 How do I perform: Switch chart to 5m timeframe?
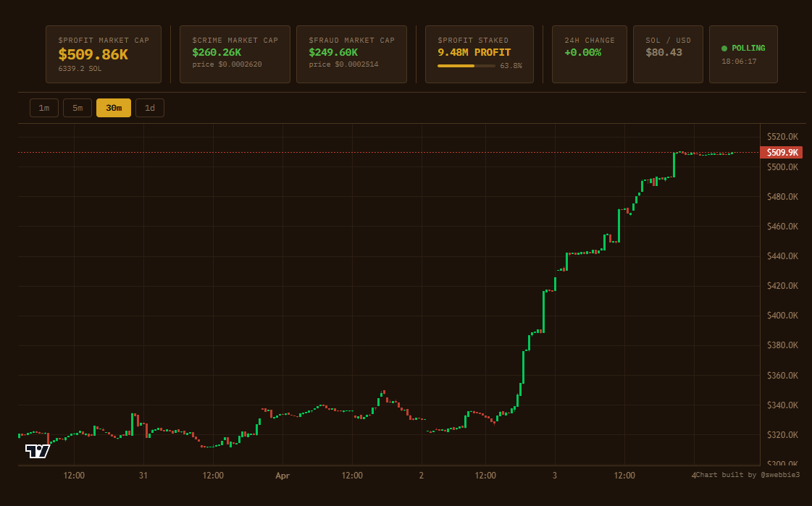[78, 108]
